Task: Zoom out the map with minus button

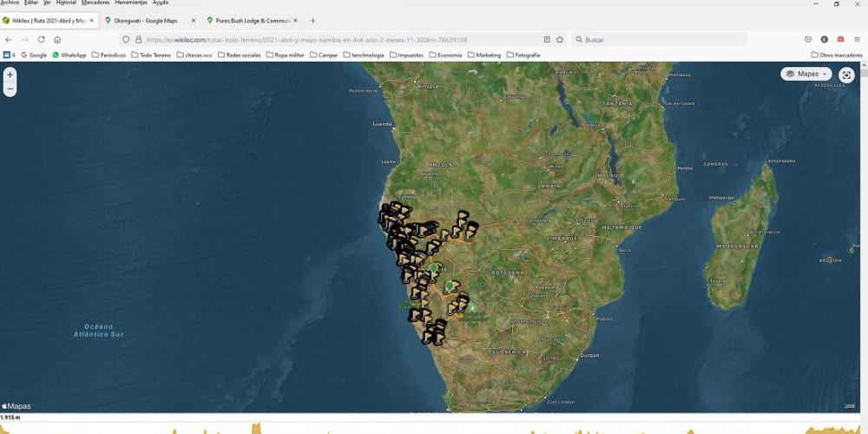Action: pos(10,89)
